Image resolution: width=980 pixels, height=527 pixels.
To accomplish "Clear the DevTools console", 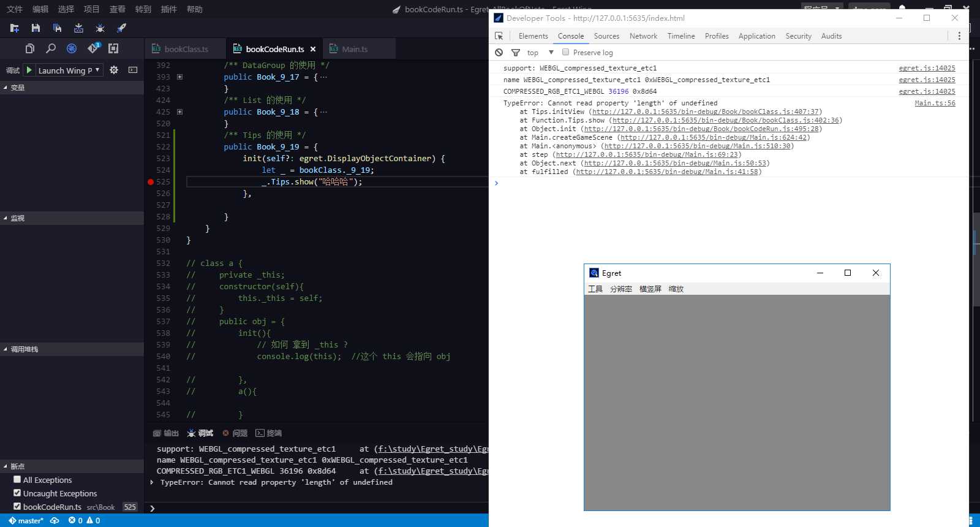I will 499,53.
